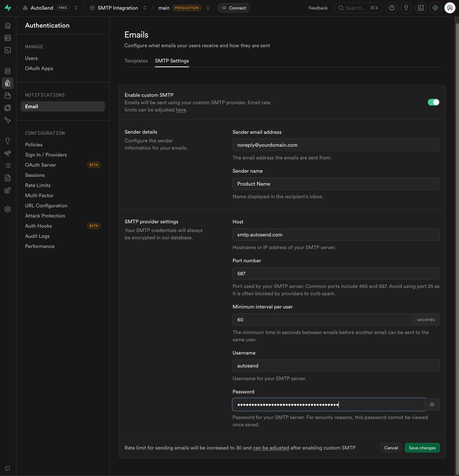Image resolution: width=459 pixels, height=476 pixels.
Task: Open the SQL Editor sidebar icon
Action: pyautogui.click(x=7, y=50)
